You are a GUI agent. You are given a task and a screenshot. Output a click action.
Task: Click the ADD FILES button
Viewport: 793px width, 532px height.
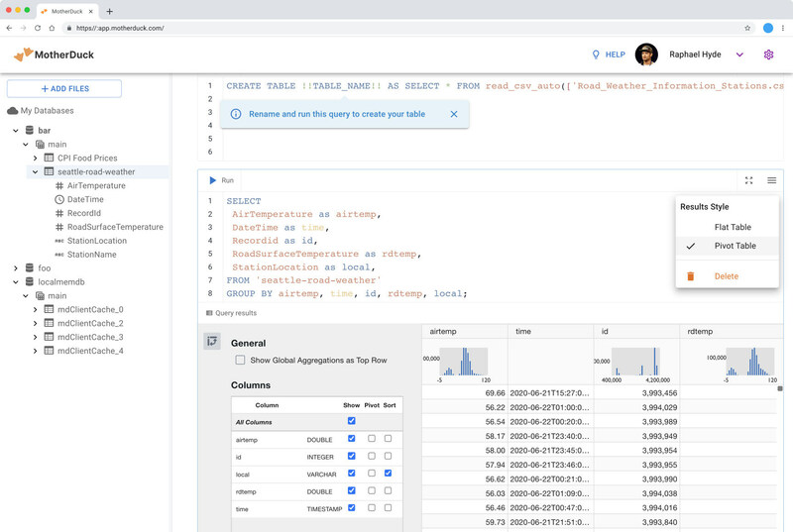click(x=64, y=88)
